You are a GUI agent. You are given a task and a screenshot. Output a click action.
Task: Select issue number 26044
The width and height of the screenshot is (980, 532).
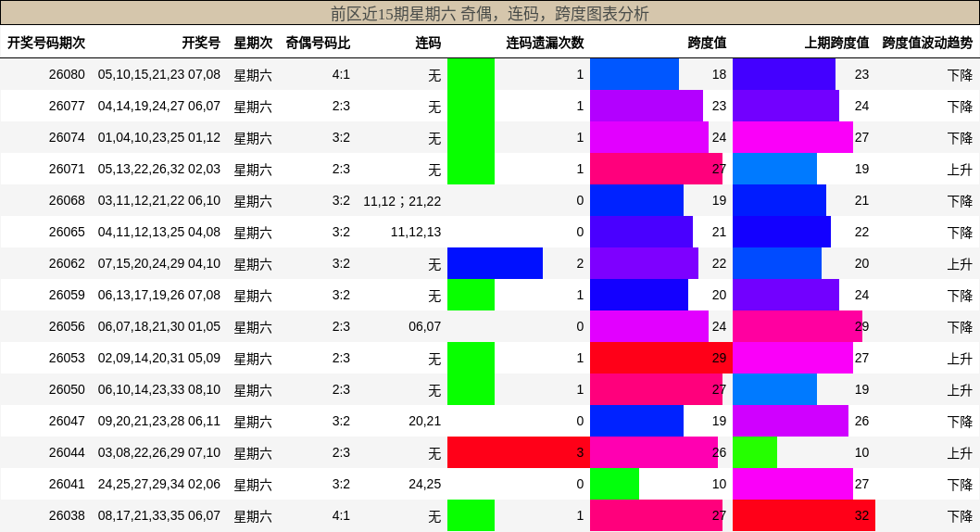67,452
